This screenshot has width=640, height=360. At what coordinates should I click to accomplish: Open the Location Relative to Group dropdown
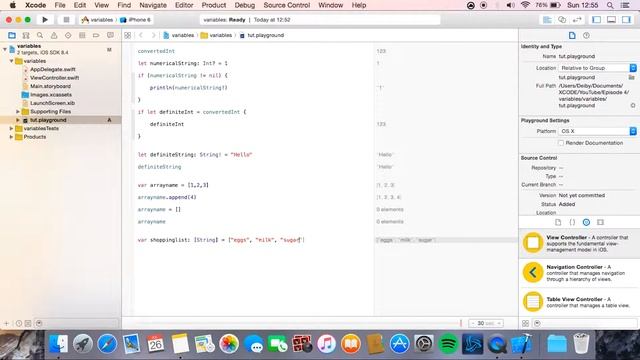[x=597, y=68]
